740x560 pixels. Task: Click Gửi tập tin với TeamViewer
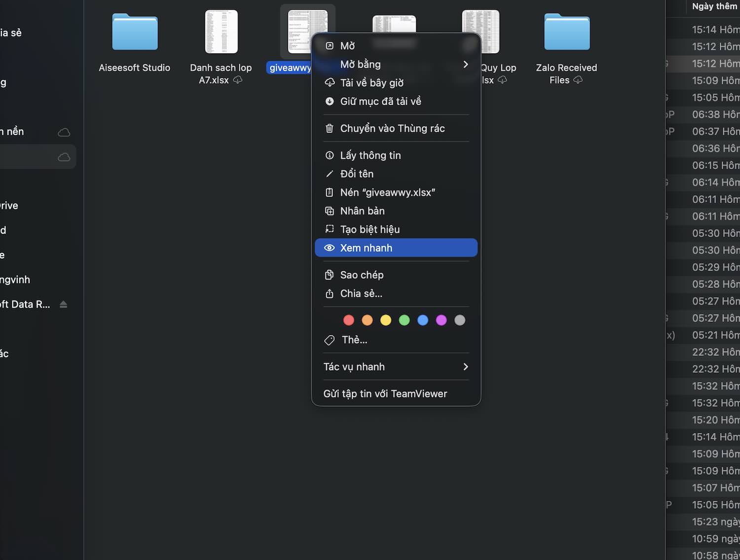coord(385,394)
